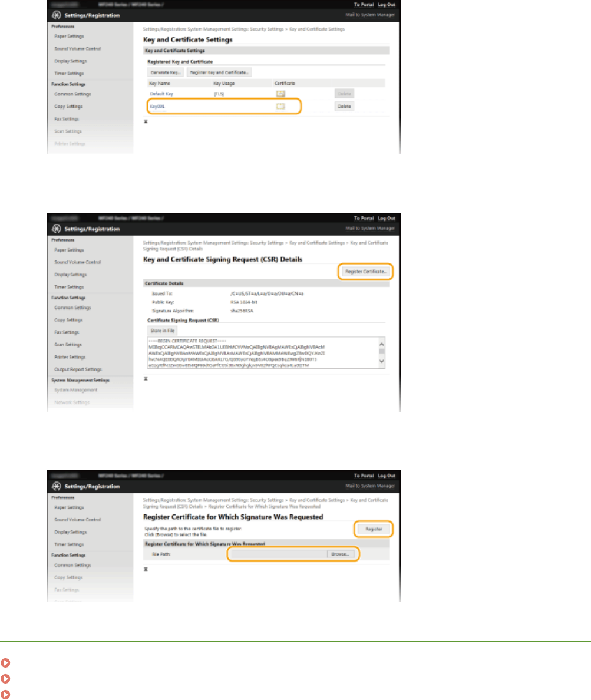This screenshot has width=591, height=700.
Task: Open certificate icon in the Default Key row
Action: click(280, 94)
